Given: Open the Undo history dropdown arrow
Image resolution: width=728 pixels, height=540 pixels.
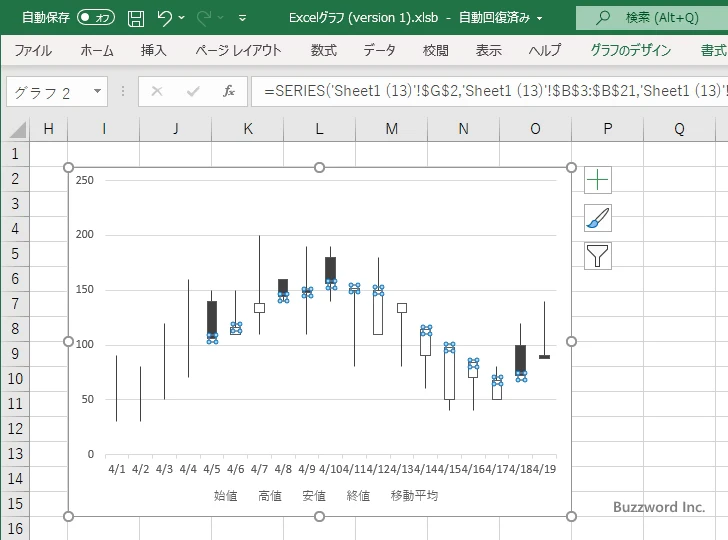Looking at the screenshot, I should point(182,18).
